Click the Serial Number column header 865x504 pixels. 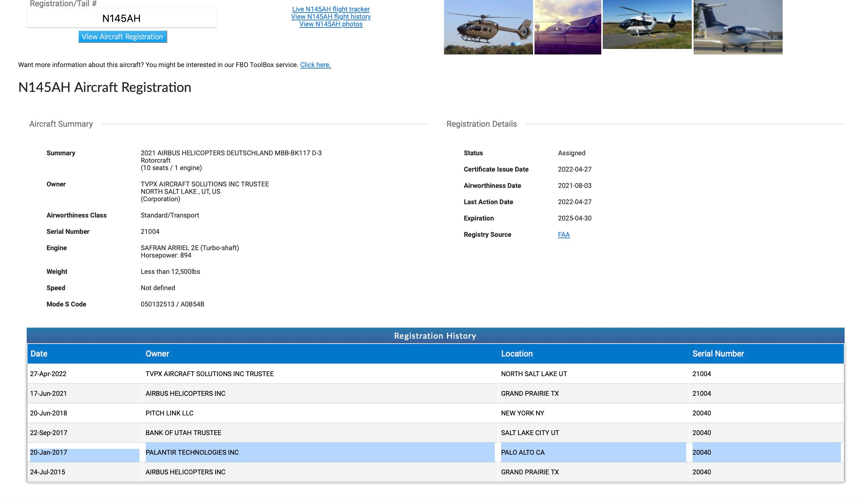coord(718,354)
